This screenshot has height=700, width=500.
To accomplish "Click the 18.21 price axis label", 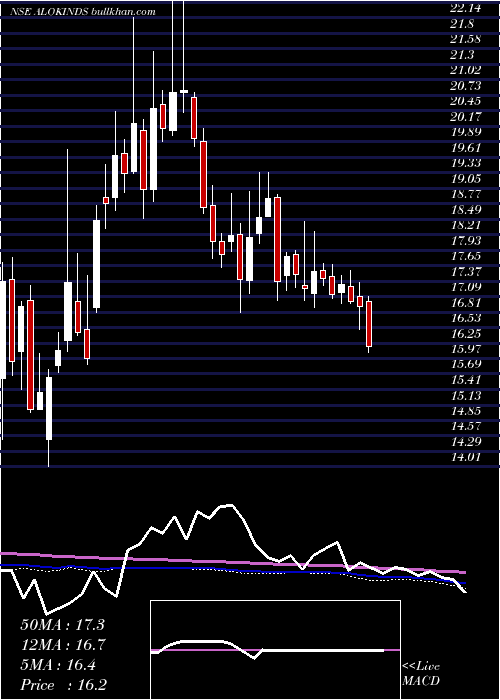I will pyautogui.click(x=466, y=225).
